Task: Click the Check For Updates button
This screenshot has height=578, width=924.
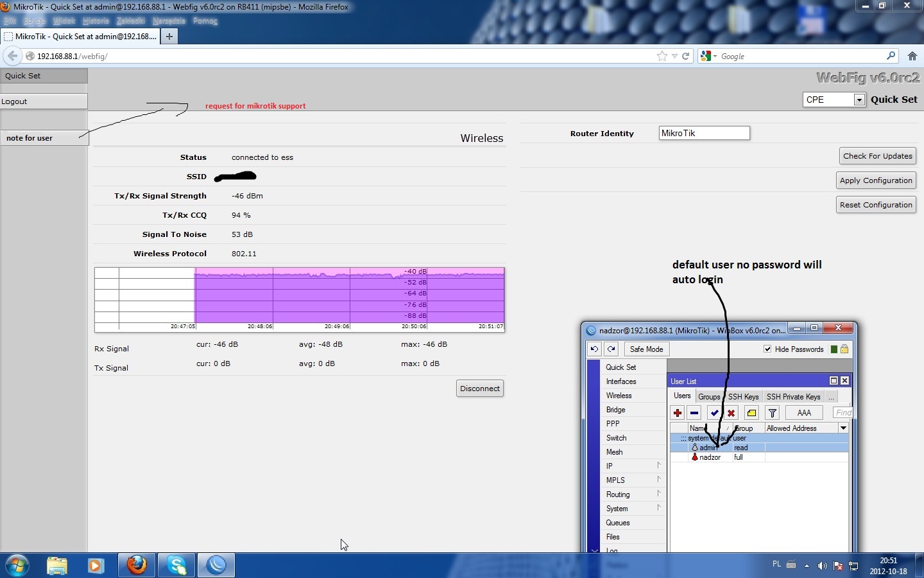Action: [877, 156]
